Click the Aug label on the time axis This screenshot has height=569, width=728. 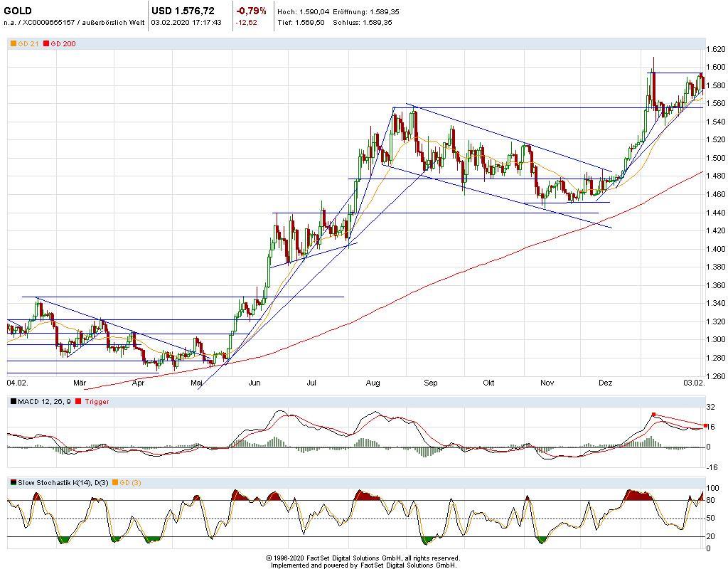point(373,383)
